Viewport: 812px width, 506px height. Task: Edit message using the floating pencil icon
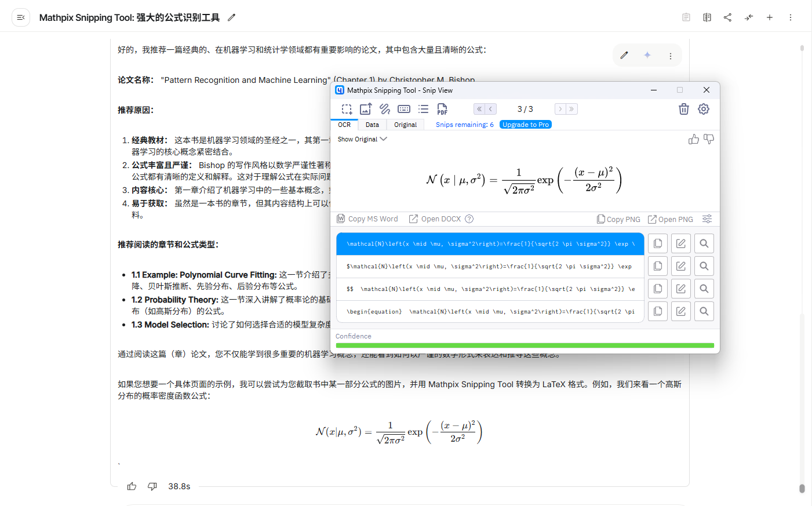coord(624,56)
